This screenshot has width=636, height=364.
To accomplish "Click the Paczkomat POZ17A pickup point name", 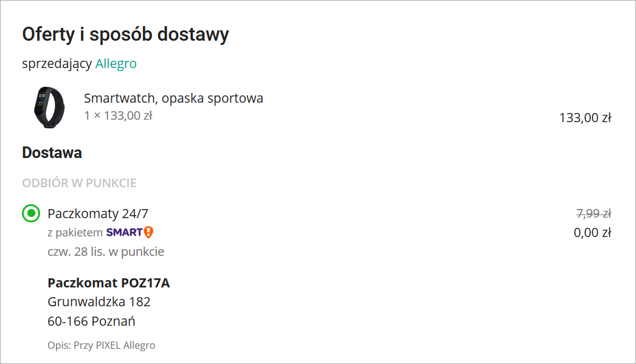I will [108, 283].
